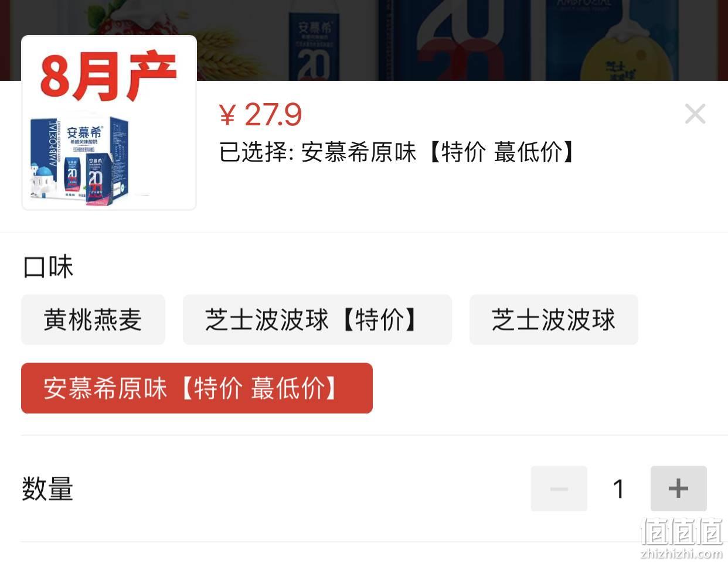This screenshot has width=728, height=564.
Task: Choose the plain 芝士波波球 flavor
Action: [553, 320]
